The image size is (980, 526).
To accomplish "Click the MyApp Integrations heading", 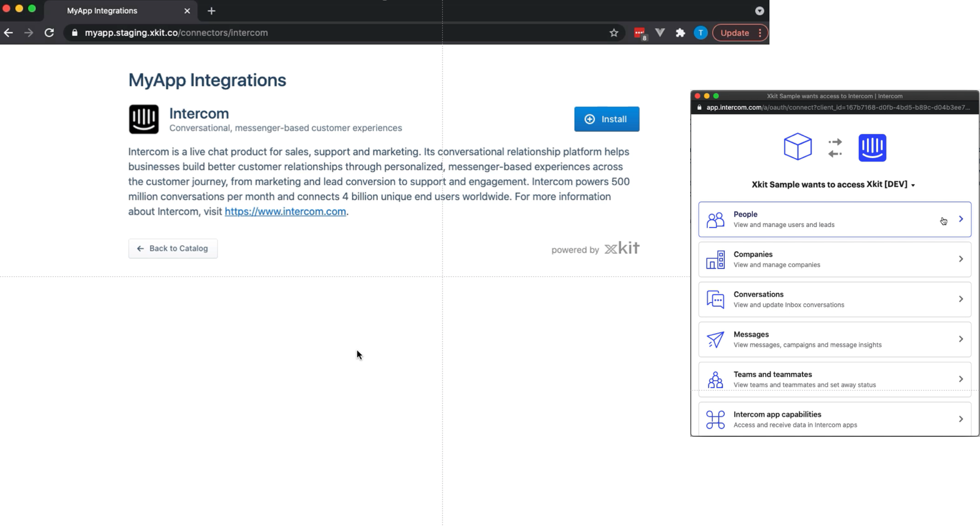I will [207, 80].
